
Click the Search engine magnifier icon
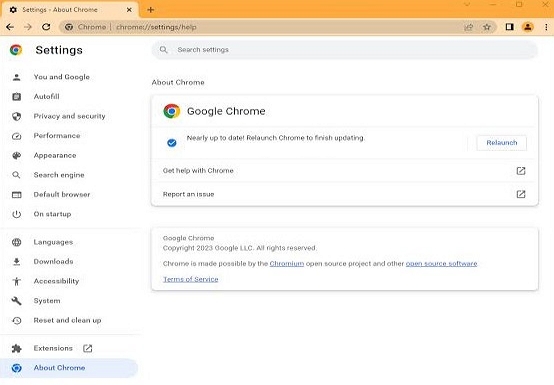pyautogui.click(x=17, y=175)
